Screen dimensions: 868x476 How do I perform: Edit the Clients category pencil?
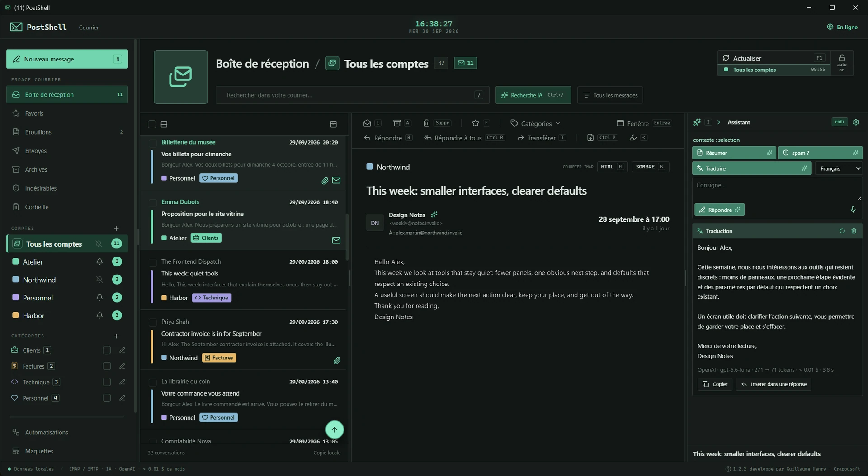122,350
